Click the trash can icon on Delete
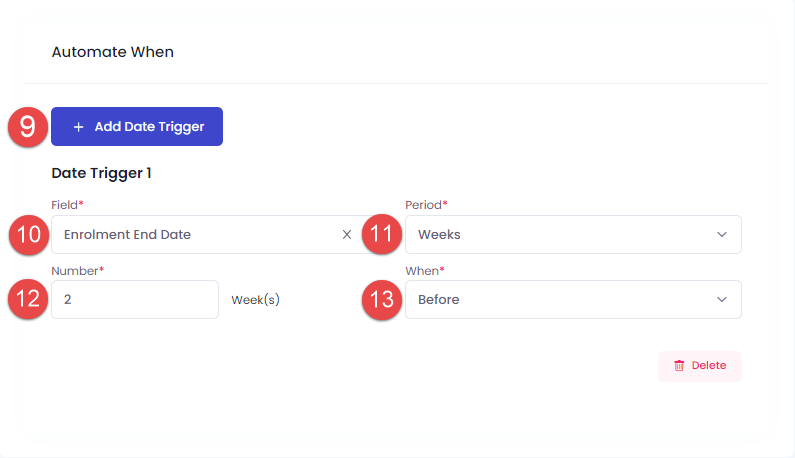Screen dimensions: 795x458 point(679,366)
